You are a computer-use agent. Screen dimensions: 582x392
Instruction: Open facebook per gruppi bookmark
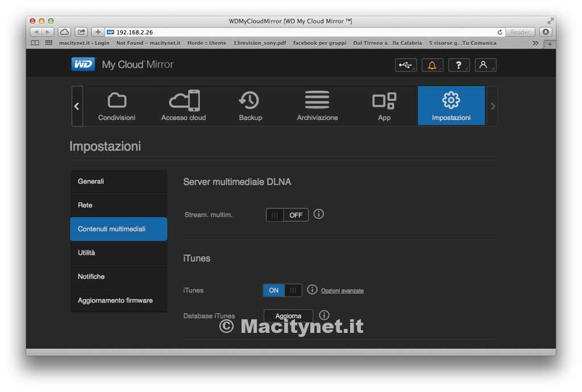(319, 43)
